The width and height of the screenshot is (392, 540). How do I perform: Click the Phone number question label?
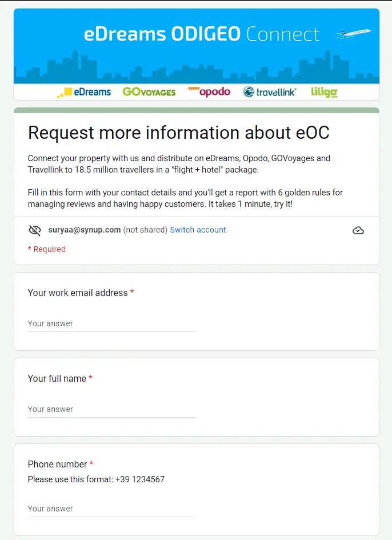[57, 464]
